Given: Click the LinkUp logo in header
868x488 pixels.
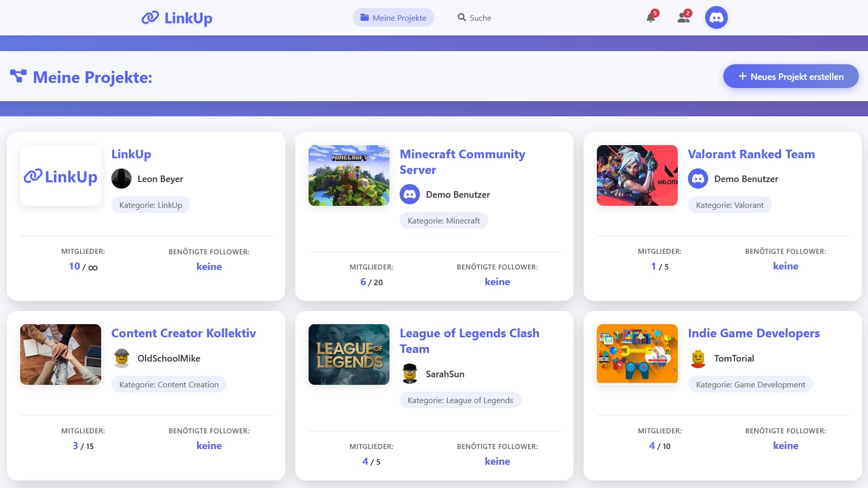Looking at the screenshot, I should tap(177, 18).
